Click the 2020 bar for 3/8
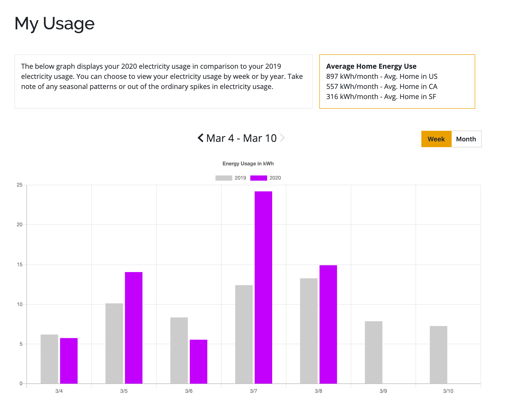The image size is (512, 420). [x=328, y=324]
